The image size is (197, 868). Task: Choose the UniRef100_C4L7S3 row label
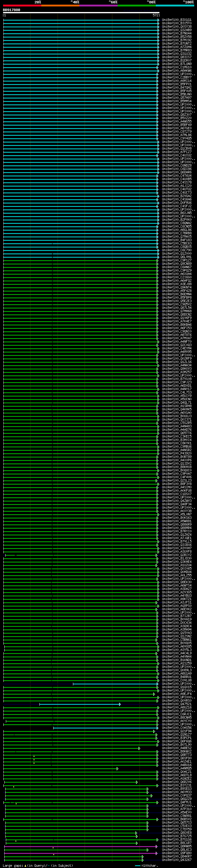point(177,393)
